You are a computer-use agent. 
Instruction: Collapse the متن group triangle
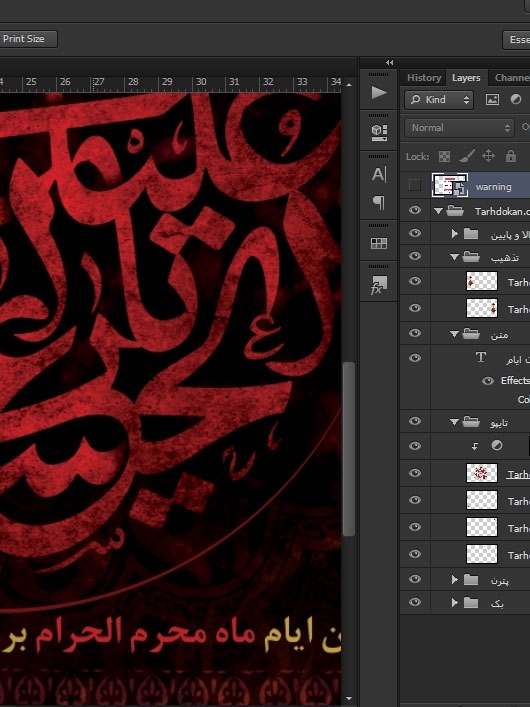pos(454,334)
